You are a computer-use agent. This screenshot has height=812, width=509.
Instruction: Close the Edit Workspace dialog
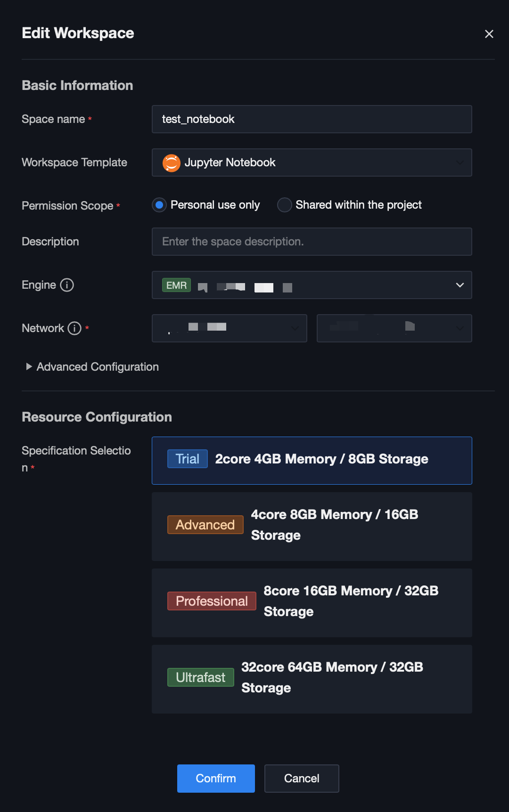pos(489,34)
